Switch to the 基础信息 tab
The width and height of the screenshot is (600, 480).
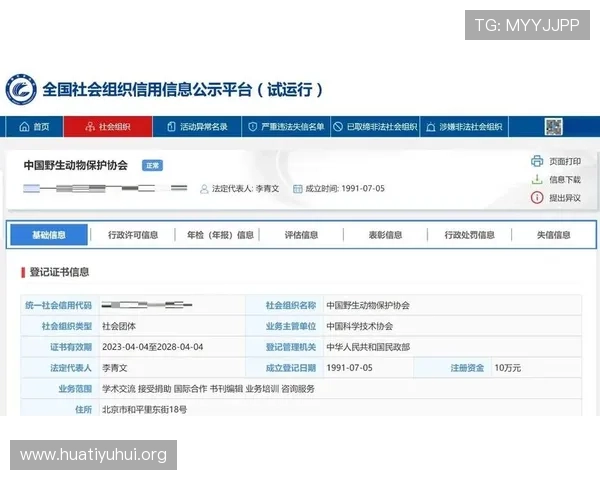49,235
